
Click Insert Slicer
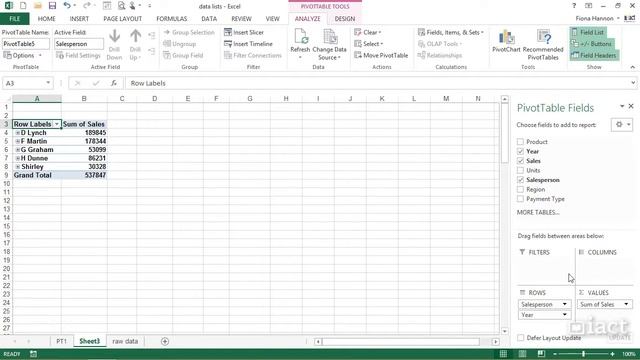(x=244, y=32)
